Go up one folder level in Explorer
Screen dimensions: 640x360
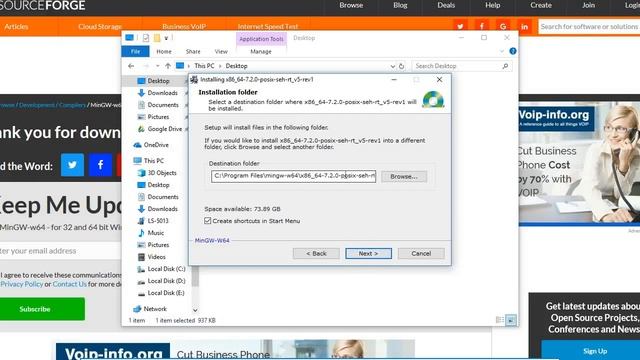[168, 66]
